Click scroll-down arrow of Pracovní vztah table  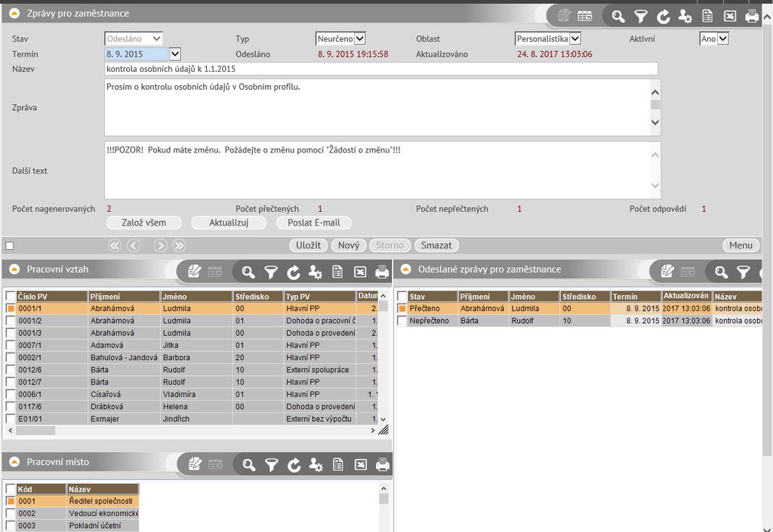383,420
